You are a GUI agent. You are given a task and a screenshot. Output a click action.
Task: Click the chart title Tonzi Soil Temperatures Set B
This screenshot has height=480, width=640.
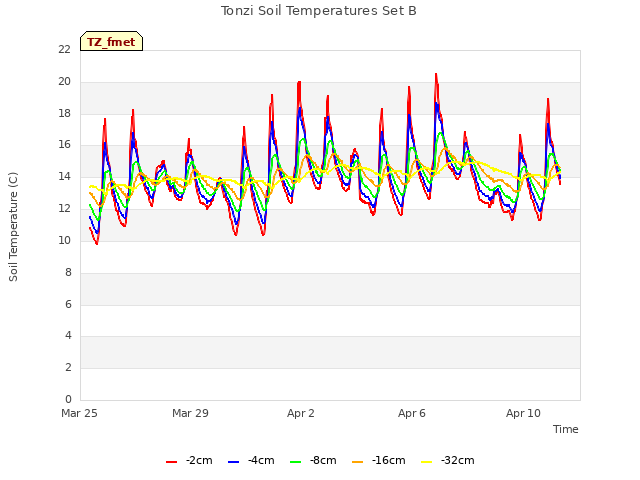tap(319, 11)
